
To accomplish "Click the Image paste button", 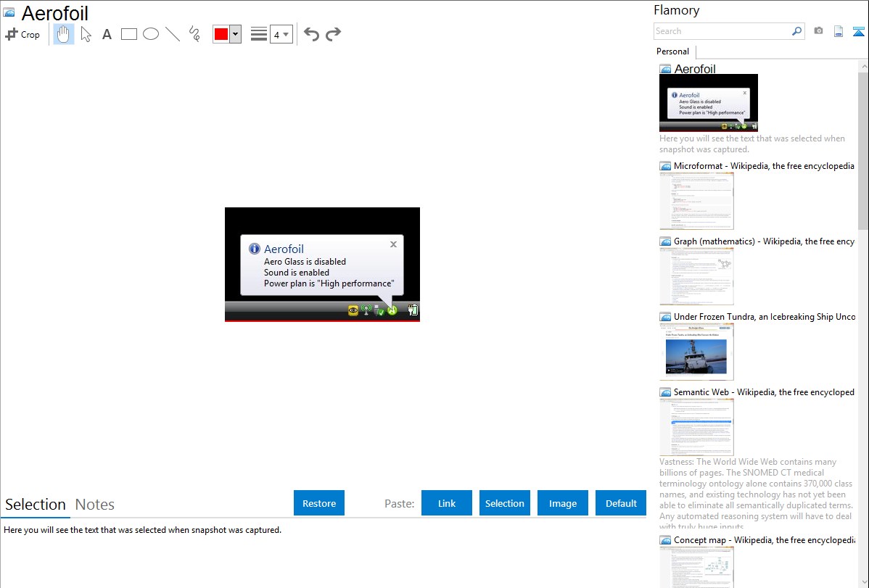I will pos(562,503).
